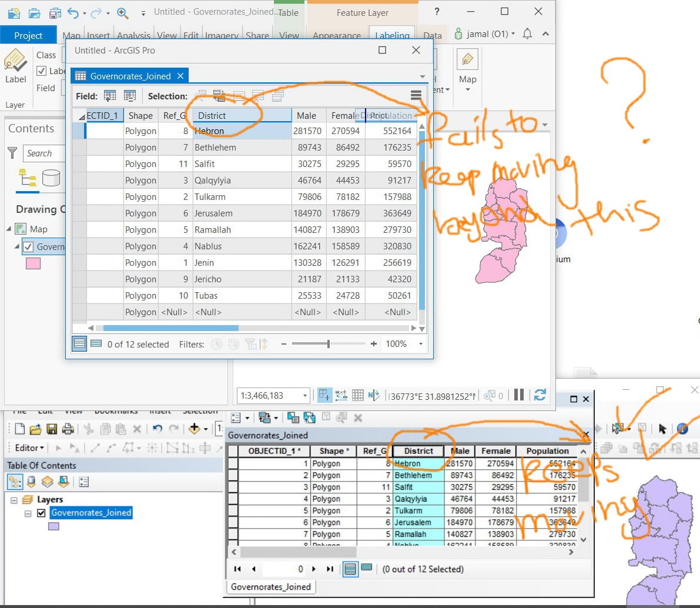Select the Add Data icon in ArcMap
Image resolution: width=700 pixels, height=608 pixels.
click(x=194, y=429)
